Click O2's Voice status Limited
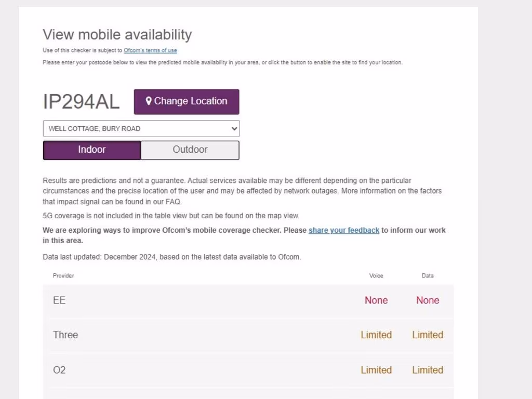532x399 pixels. click(376, 370)
